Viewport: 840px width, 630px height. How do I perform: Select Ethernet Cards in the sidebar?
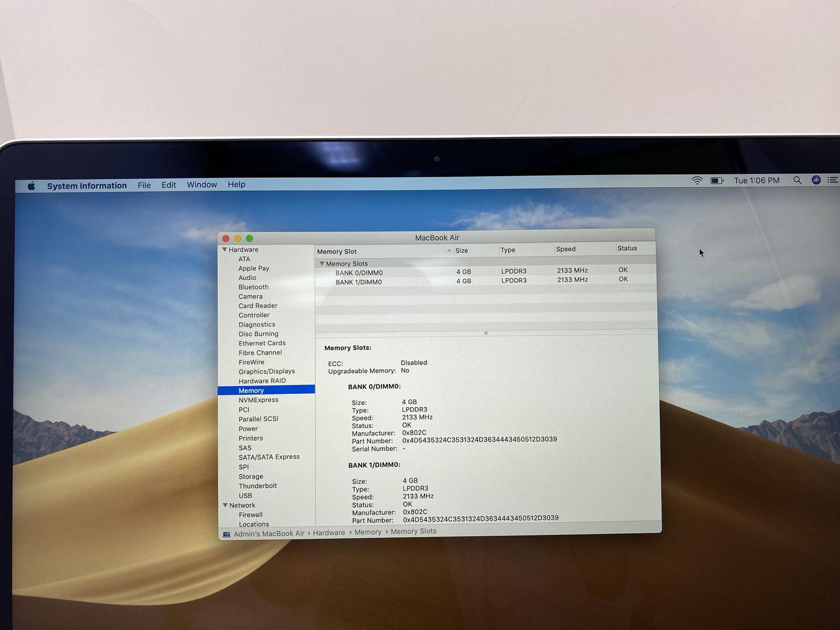262,343
